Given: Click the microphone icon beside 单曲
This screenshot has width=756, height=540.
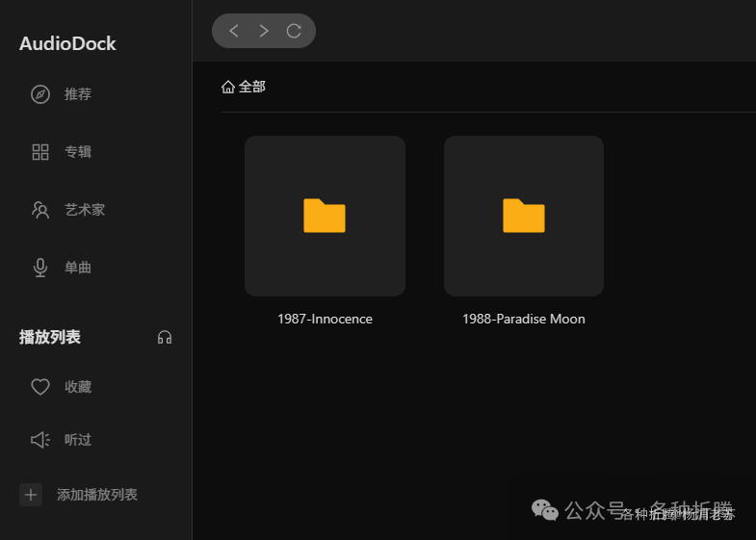Looking at the screenshot, I should pyautogui.click(x=40, y=268).
